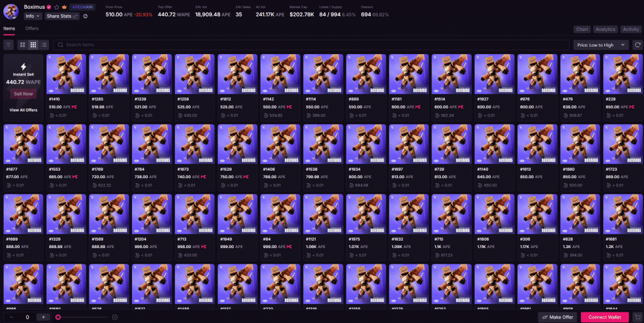Click last-sale icon under #1769 showing 622.32
The height and width of the screenshot is (323, 644).
click(94, 185)
